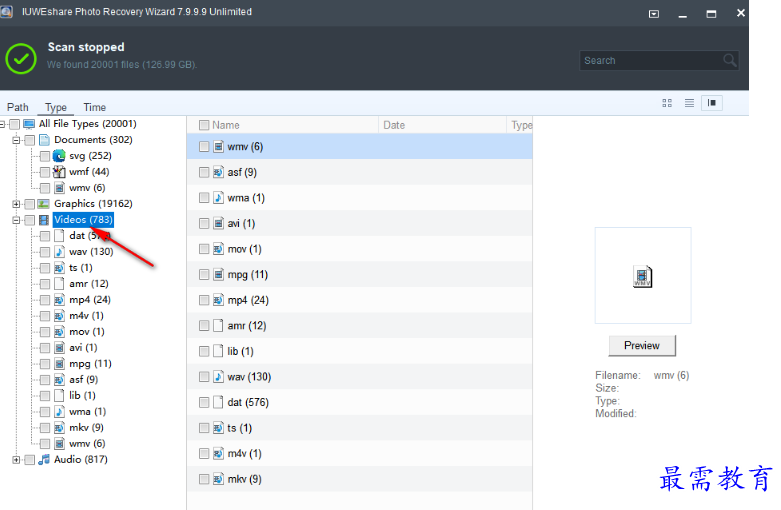Viewport: 781px width, 510px height.
Task: Click the mkv icon in the file list
Action: coord(218,479)
